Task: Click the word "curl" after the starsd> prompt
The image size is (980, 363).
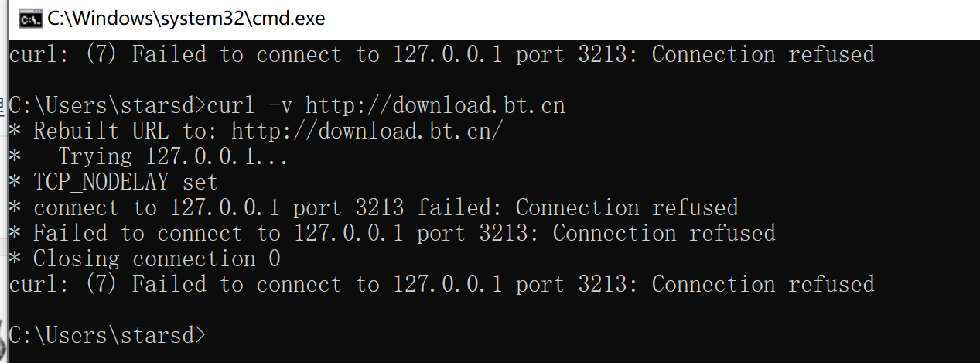Action: click(232, 105)
